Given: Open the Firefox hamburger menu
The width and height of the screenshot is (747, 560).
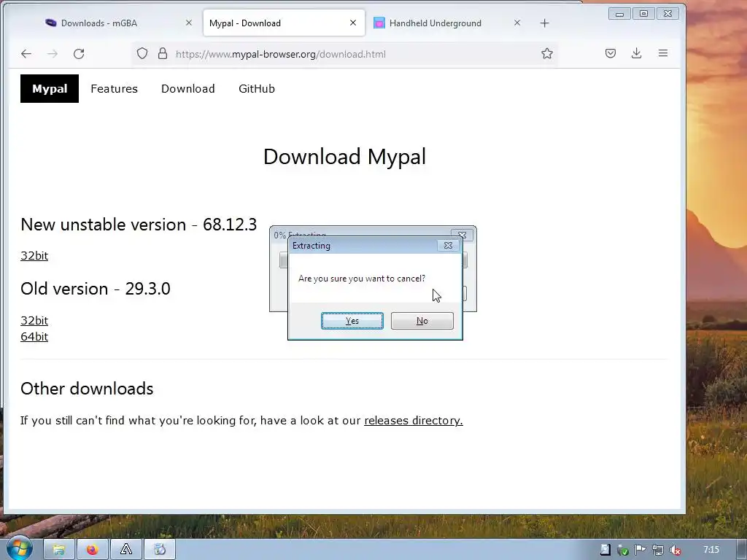Looking at the screenshot, I should pos(662,53).
